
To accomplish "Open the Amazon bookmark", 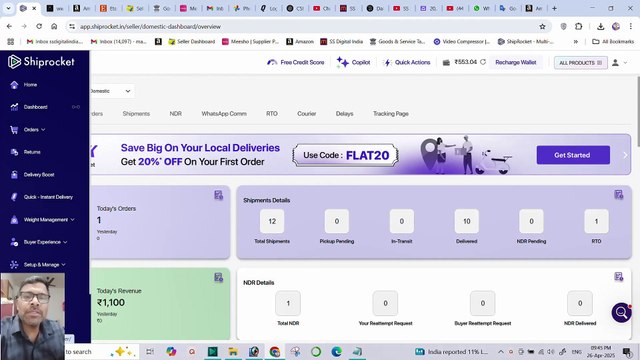I will [300, 42].
